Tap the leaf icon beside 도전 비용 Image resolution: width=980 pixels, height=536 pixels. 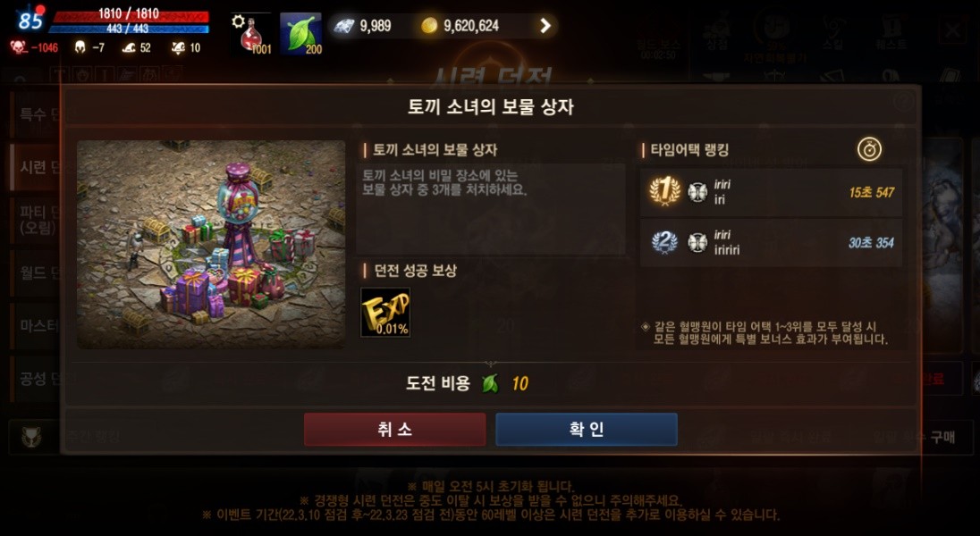tap(491, 383)
